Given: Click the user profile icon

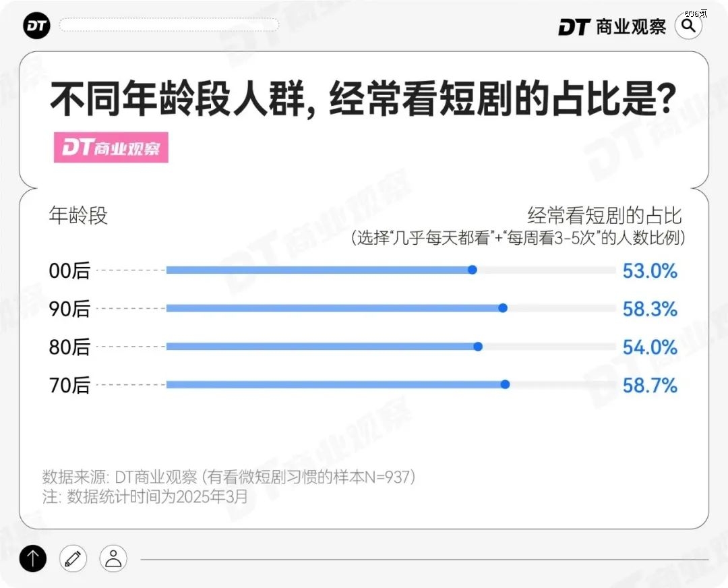Looking at the screenshot, I should pyautogui.click(x=113, y=558).
